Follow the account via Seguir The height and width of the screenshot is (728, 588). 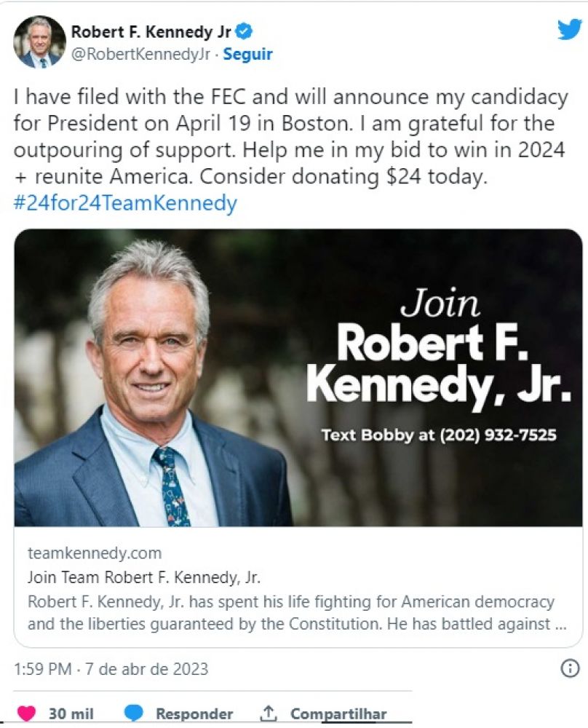(248, 55)
